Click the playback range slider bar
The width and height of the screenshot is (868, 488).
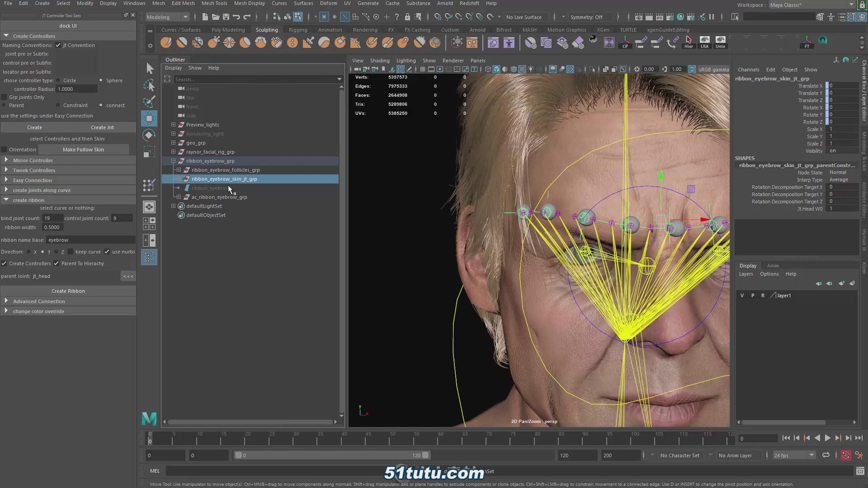click(x=332, y=455)
